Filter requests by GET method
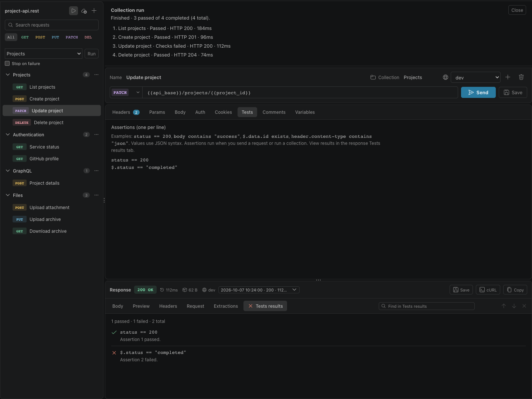The image size is (532, 399). [25, 37]
